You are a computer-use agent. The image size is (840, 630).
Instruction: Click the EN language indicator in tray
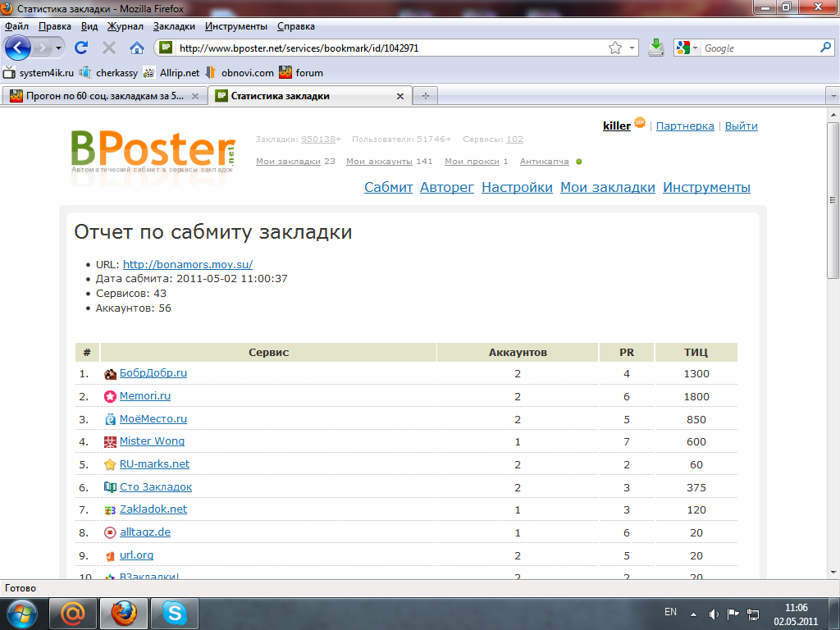[670, 611]
